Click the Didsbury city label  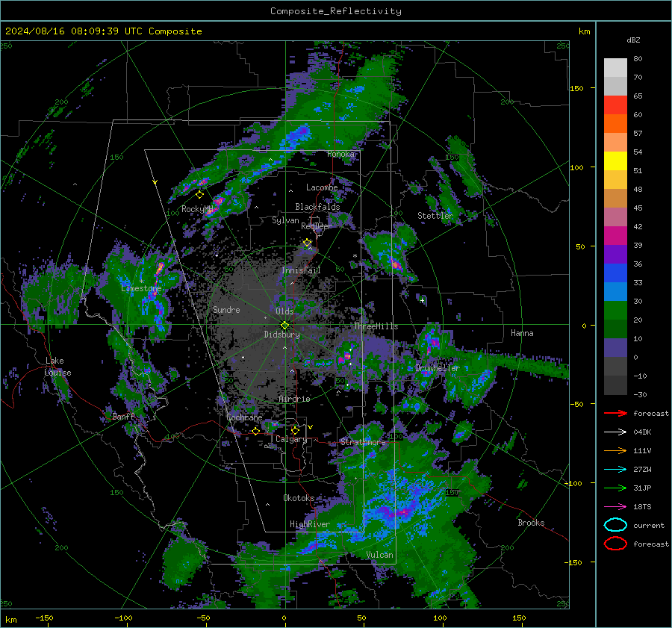[x=281, y=335]
